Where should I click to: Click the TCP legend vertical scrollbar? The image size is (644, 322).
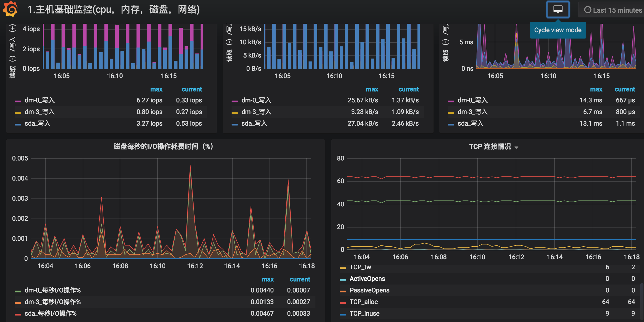(642, 301)
